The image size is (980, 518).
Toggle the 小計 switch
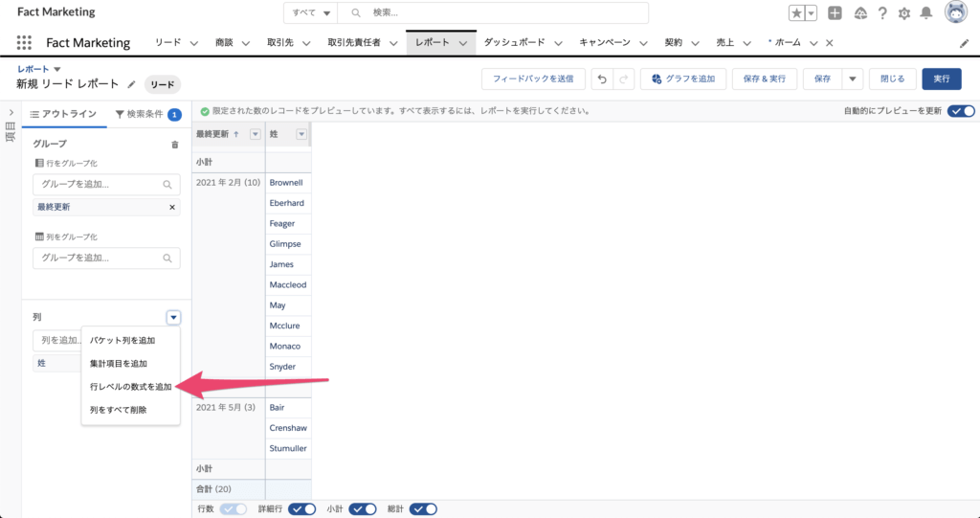click(x=363, y=509)
